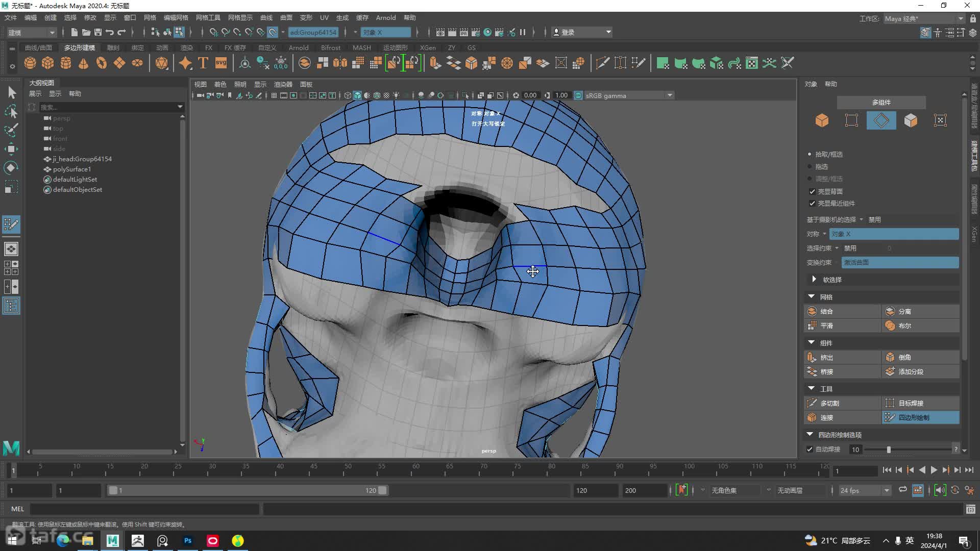Screen dimensions: 980x551
Task: Select the 拾取/框选 radio option
Action: (x=810, y=154)
